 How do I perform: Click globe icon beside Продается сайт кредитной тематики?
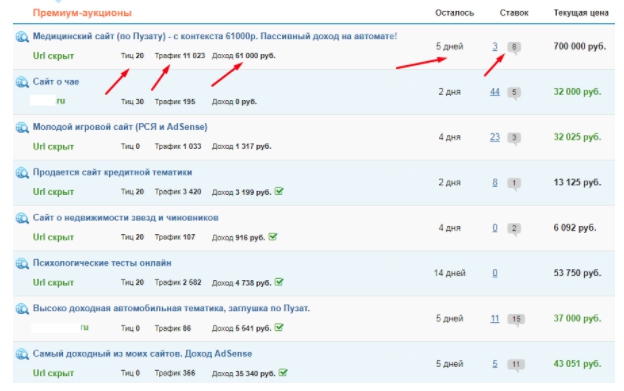[x=22, y=173]
